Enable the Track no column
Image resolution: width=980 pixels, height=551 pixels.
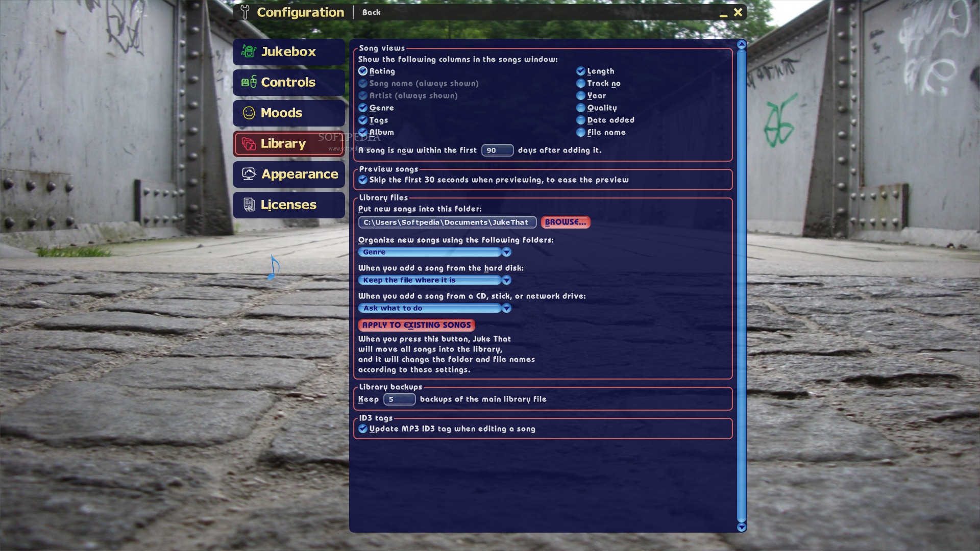[x=581, y=83]
